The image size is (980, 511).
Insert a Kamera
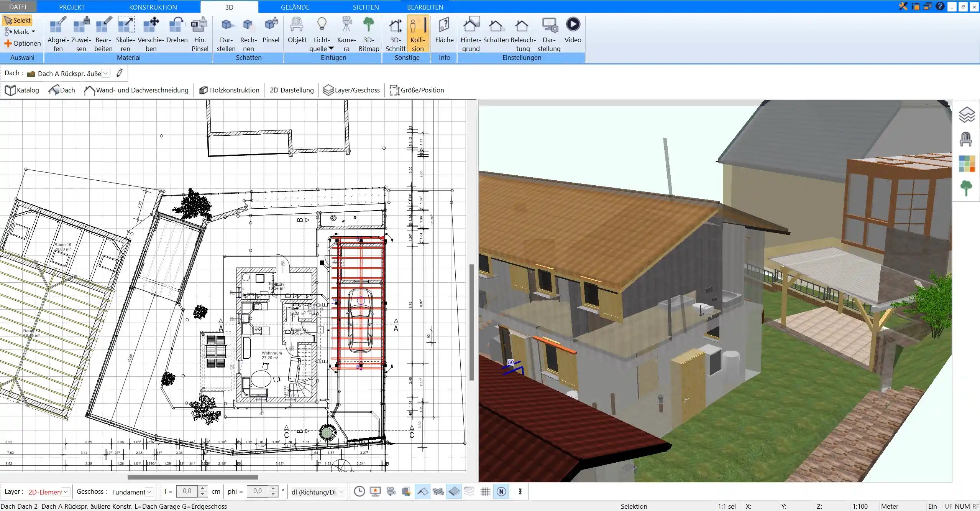tap(346, 34)
